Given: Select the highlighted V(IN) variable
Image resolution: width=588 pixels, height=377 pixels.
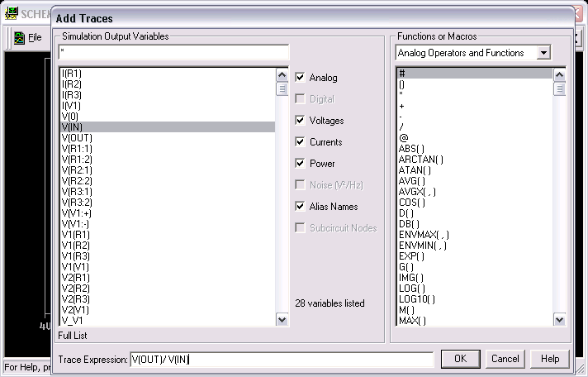Looking at the screenshot, I should (x=168, y=127).
